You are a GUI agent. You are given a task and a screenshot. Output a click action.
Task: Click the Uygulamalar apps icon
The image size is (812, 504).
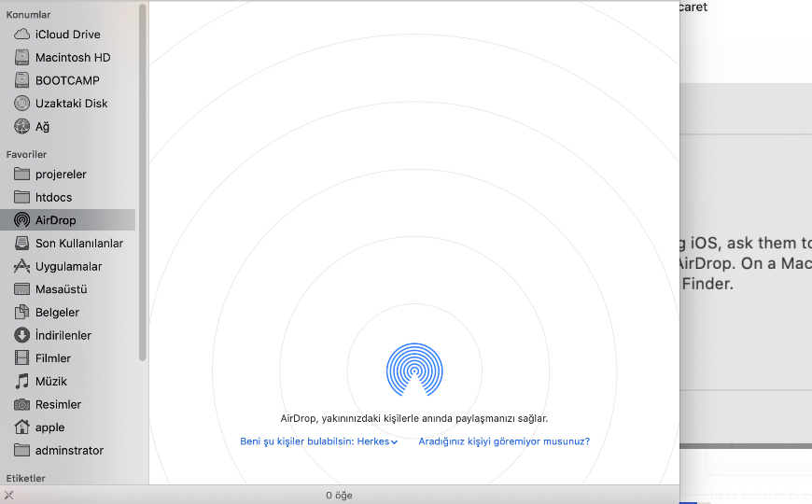(21, 266)
